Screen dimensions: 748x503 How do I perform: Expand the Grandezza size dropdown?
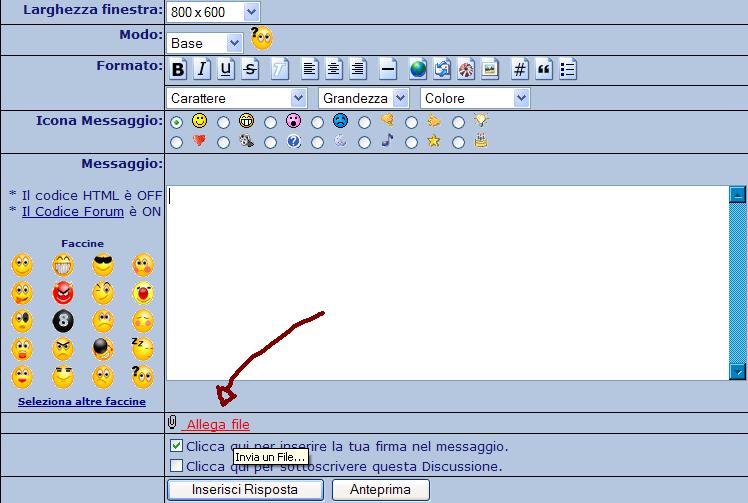coord(364,98)
